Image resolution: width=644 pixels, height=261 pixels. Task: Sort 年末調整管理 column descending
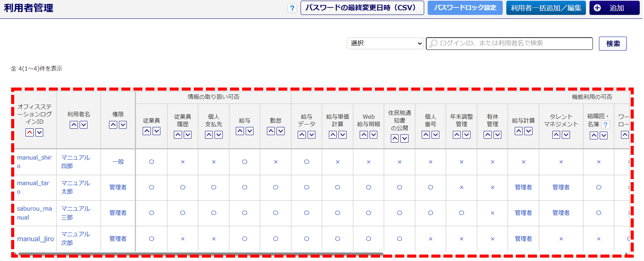click(466, 135)
